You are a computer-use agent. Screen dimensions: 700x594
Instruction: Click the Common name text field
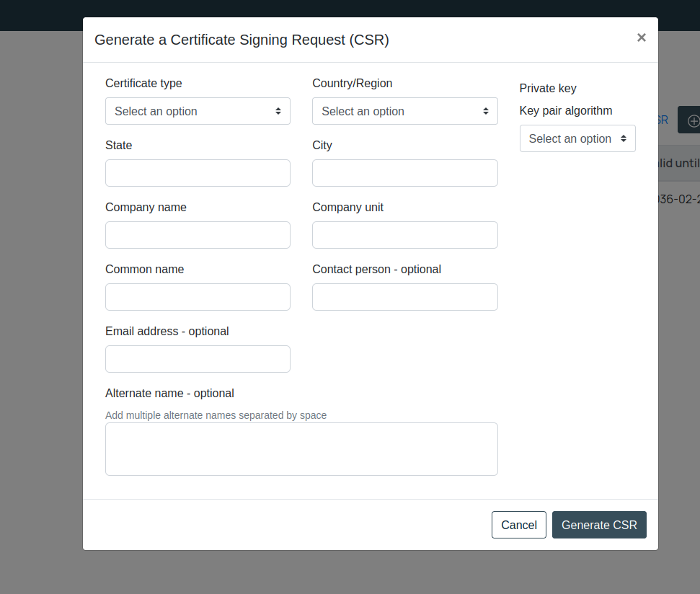[198, 297]
